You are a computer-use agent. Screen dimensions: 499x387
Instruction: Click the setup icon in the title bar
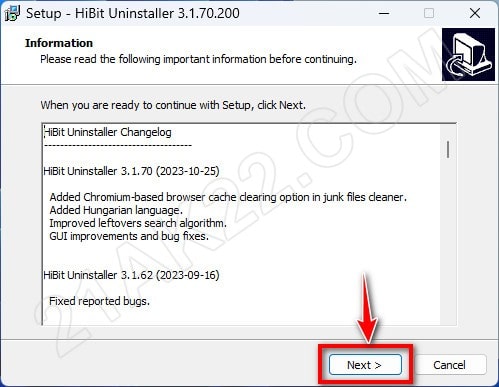pyautogui.click(x=13, y=13)
